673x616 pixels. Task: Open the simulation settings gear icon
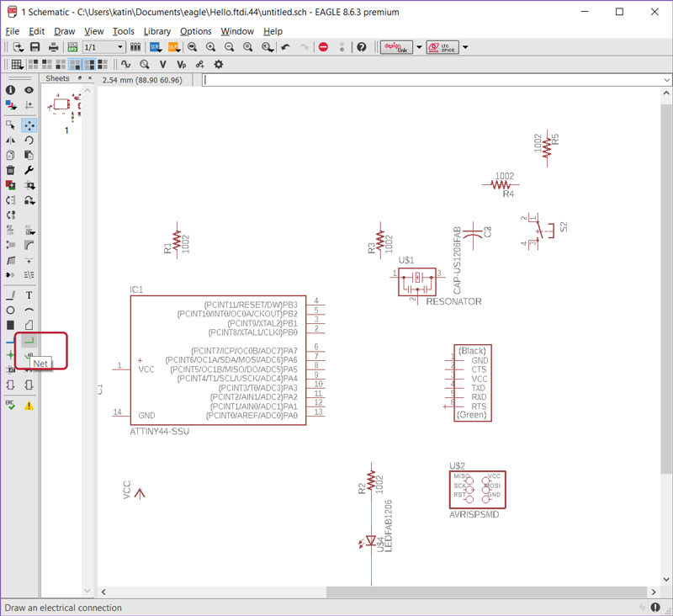(x=219, y=65)
